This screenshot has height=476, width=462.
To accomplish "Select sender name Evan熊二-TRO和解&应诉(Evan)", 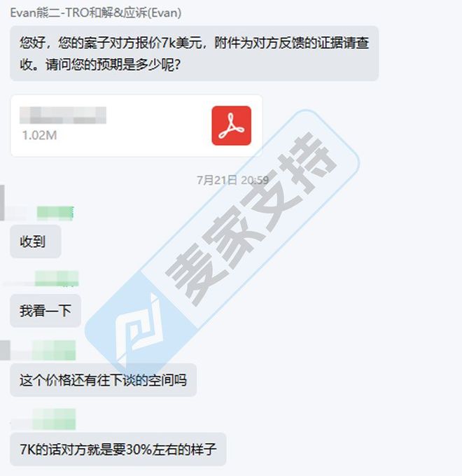I will pos(96,13).
